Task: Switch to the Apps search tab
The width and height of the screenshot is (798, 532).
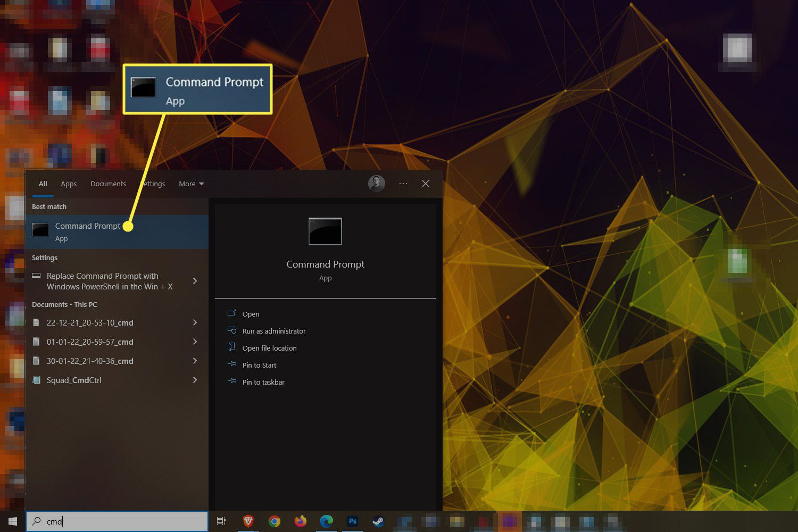Action: point(69,184)
